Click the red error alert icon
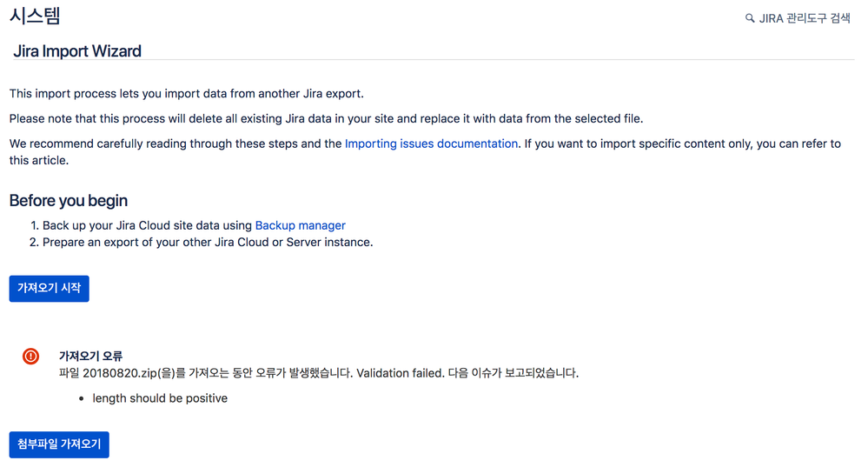This screenshot has height=474, width=868. [30, 356]
